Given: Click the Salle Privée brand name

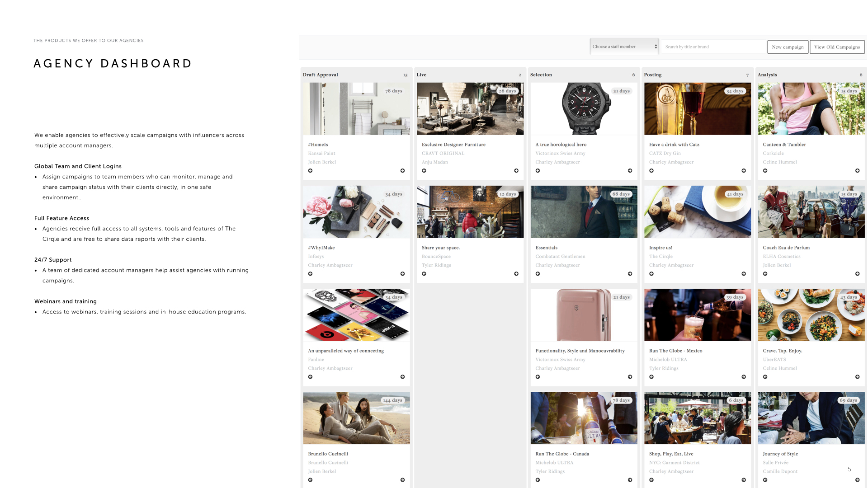Looking at the screenshot, I should coord(775,462).
